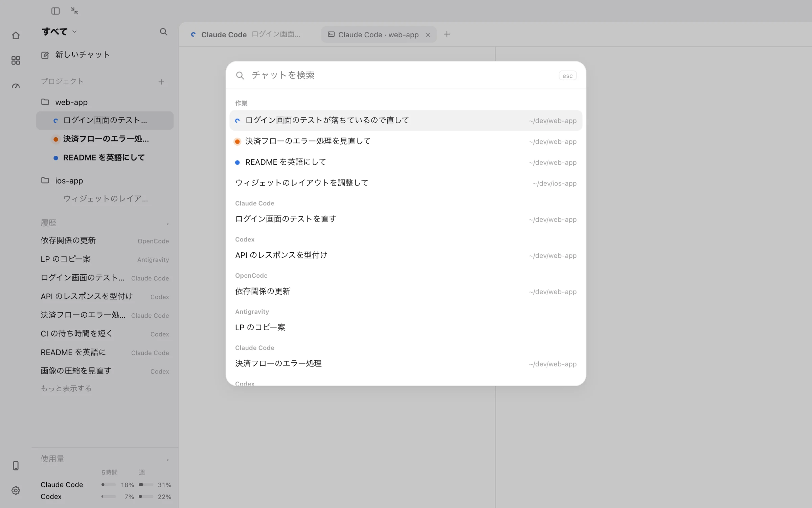Select ログイン画面のテストが落ちているので直して result
Image resolution: width=812 pixels, height=508 pixels.
click(406, 120)
